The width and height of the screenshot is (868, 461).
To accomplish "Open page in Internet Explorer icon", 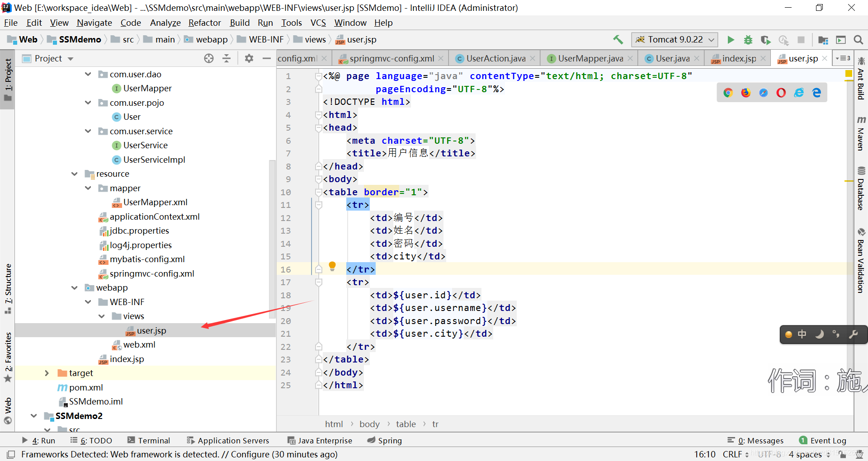I will pos(799,93).
